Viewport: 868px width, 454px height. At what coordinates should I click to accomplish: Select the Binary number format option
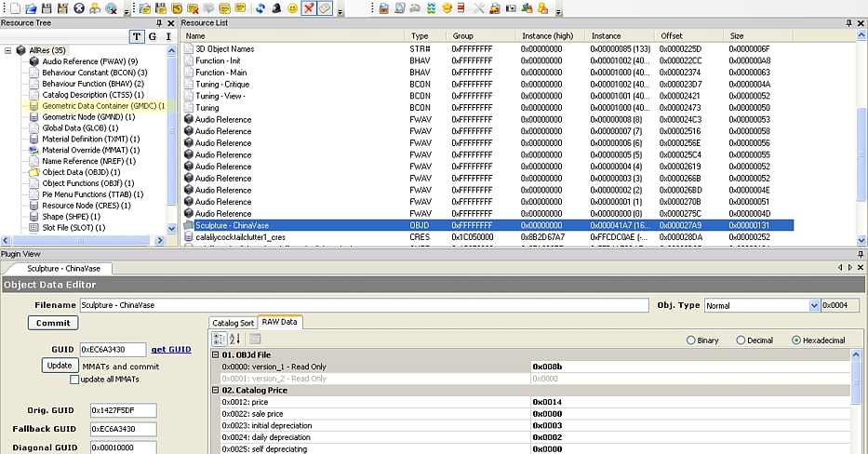tap(689, 340)
